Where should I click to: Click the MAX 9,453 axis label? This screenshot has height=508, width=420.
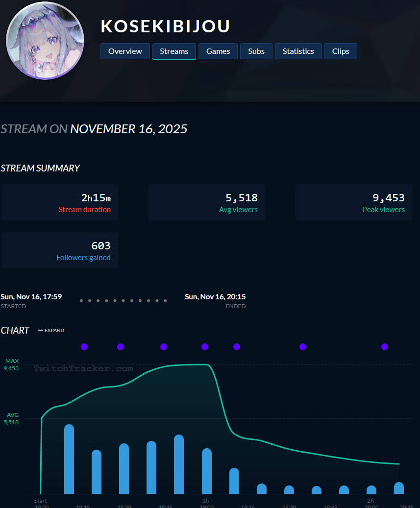click(11, 364)
